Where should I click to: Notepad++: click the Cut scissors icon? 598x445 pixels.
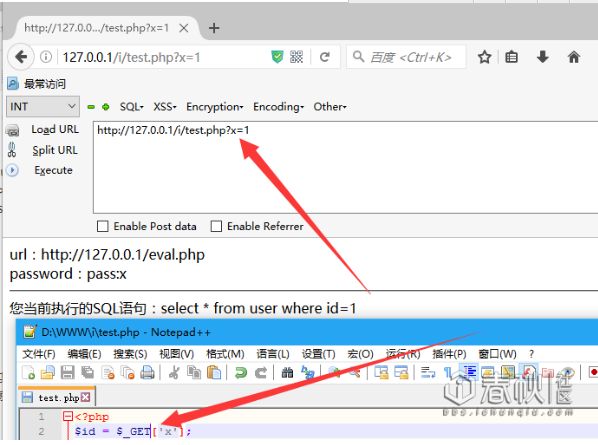tap(174, 373)
